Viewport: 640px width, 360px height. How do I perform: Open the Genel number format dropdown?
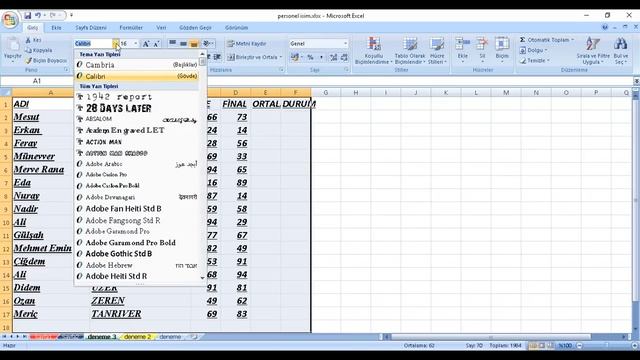coord(345,43)
